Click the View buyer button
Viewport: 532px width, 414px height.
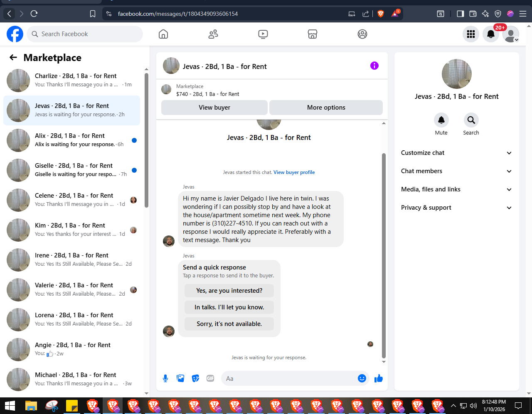tap(214, 108)
